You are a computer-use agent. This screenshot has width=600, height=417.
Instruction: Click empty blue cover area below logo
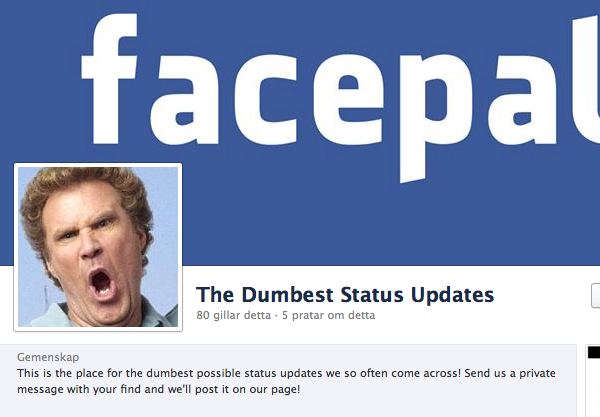point(383,226)
